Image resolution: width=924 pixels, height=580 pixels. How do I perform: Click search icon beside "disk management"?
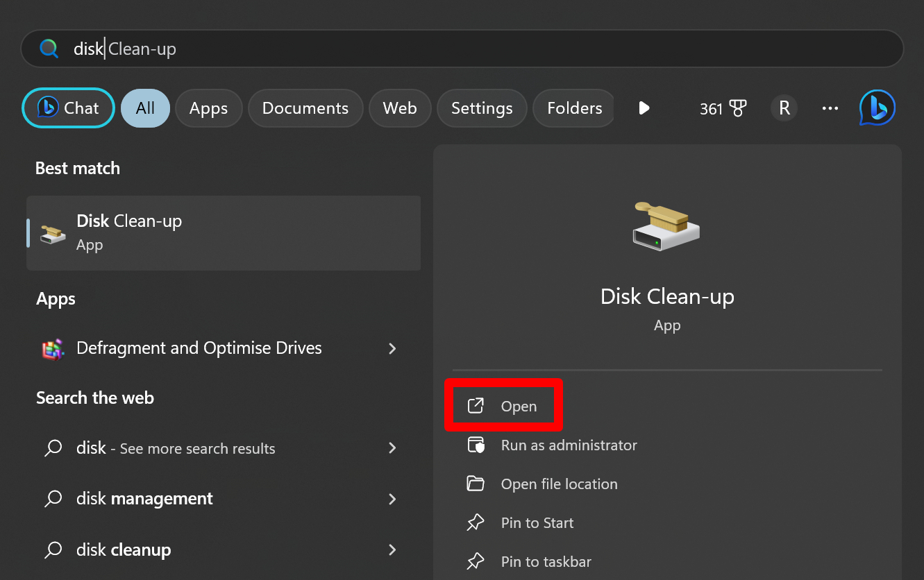[53, 499]
